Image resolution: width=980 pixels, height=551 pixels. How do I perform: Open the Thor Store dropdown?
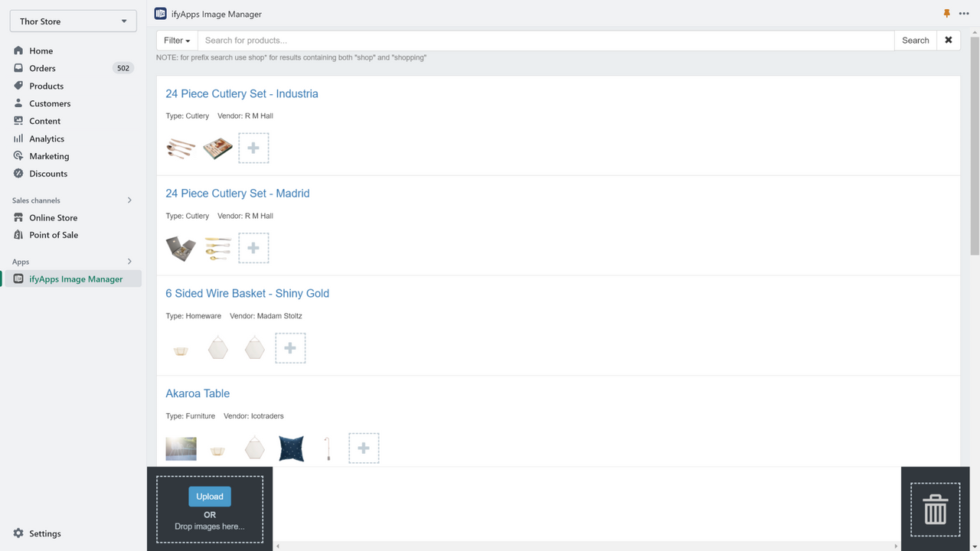click(73, 21)
